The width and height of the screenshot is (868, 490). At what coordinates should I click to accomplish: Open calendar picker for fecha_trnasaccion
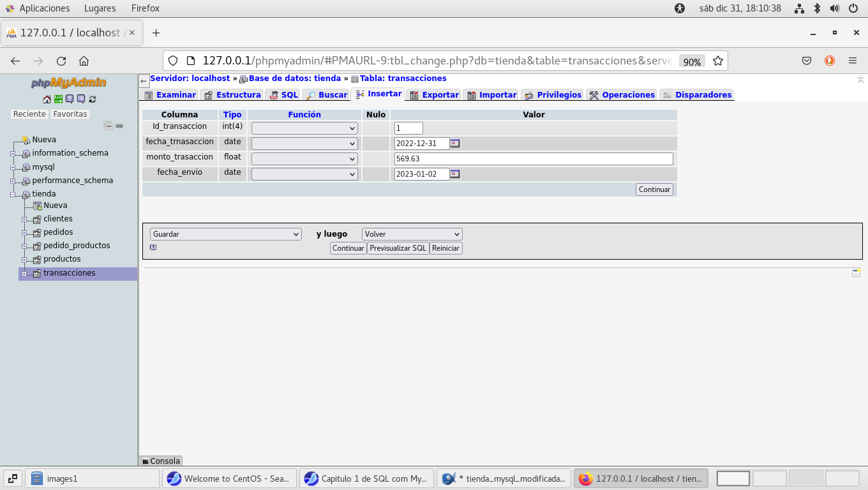click(x=454, y=144)
